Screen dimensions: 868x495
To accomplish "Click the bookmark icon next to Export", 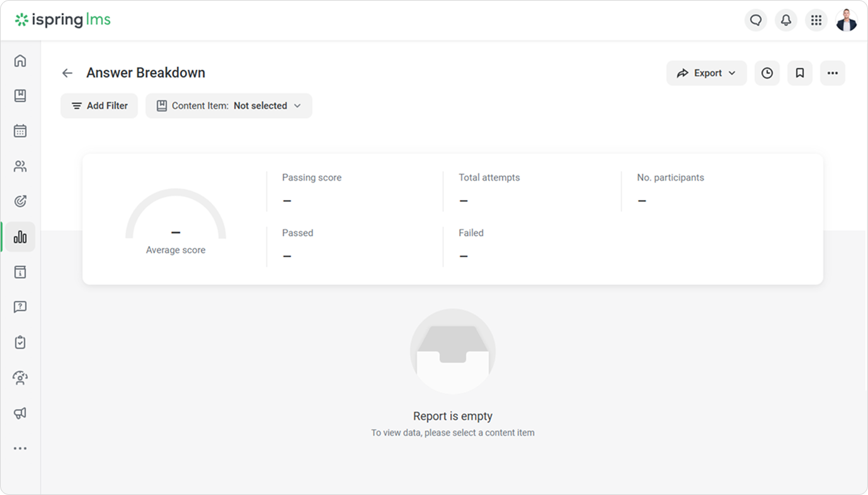I will coord(799,73).
